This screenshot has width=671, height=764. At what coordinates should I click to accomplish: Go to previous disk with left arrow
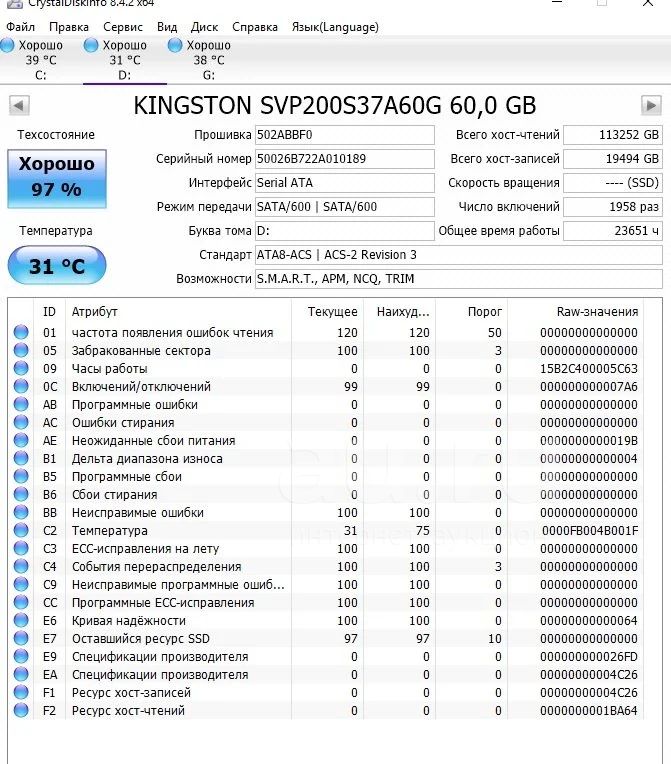pos(19,105)
